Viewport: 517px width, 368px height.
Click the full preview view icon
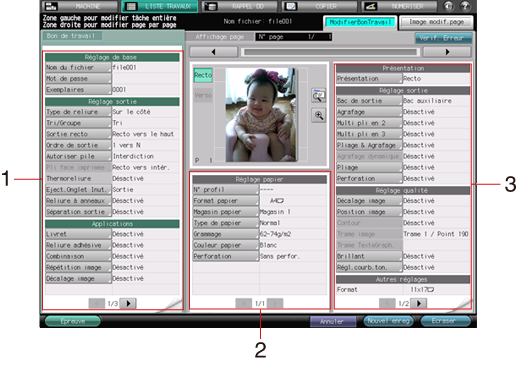pyautogui.click(x=319, y=96)
